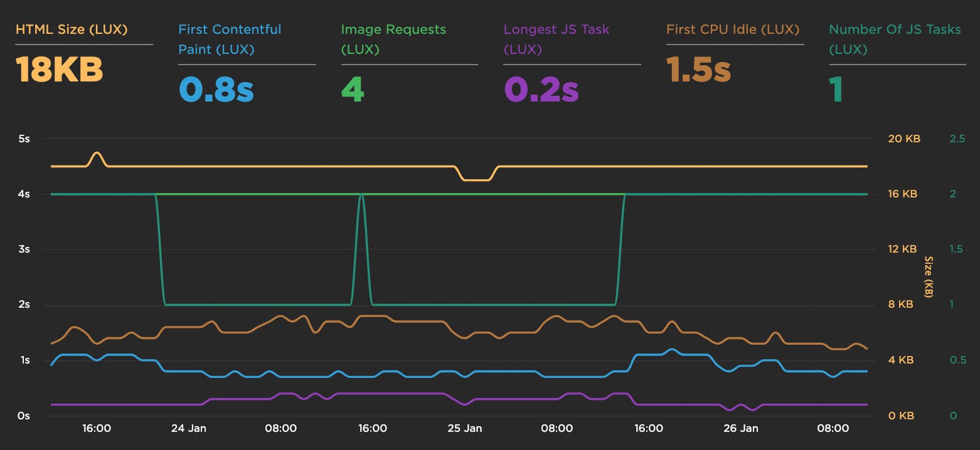Select the 25 Jan tick on time axis
The image size is (980, 450).
pos(464,429)
